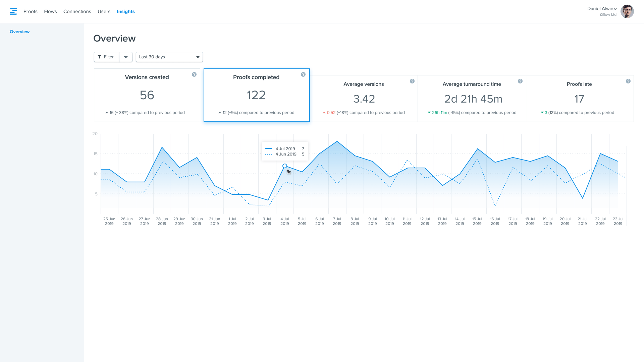This screenshot has height=362, width=644.
Task: Open the Last 30 days date range dropdown
Action: [x=169, y=57]
